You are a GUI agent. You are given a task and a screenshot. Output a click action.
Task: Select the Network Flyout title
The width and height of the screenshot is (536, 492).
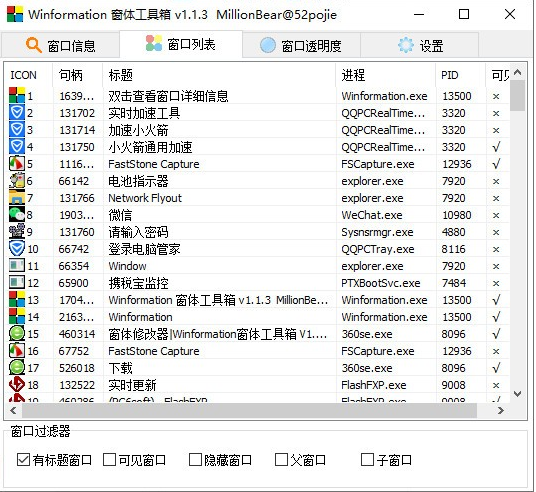point(145,198)
